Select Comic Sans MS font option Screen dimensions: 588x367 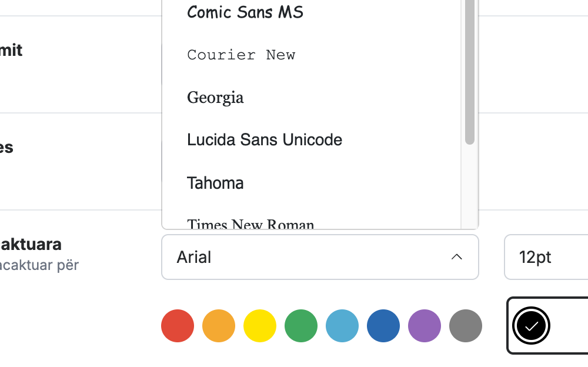click(x=311, y=12)
